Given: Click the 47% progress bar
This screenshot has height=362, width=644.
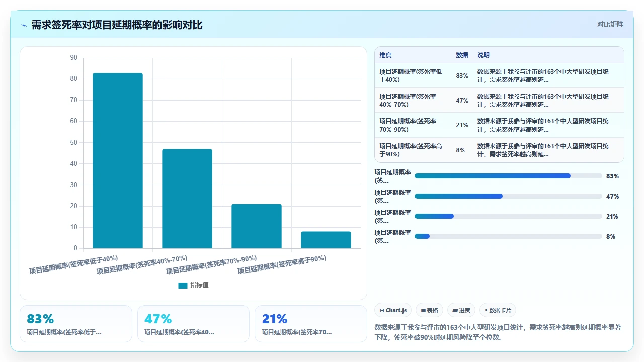Looking at the screenshot, I should coord(508,196).
